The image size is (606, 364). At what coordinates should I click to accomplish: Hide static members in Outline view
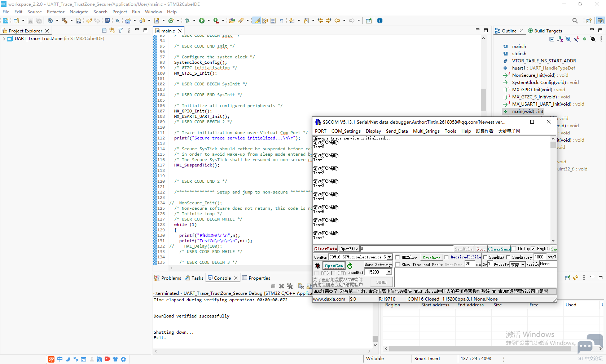(576, 39)
